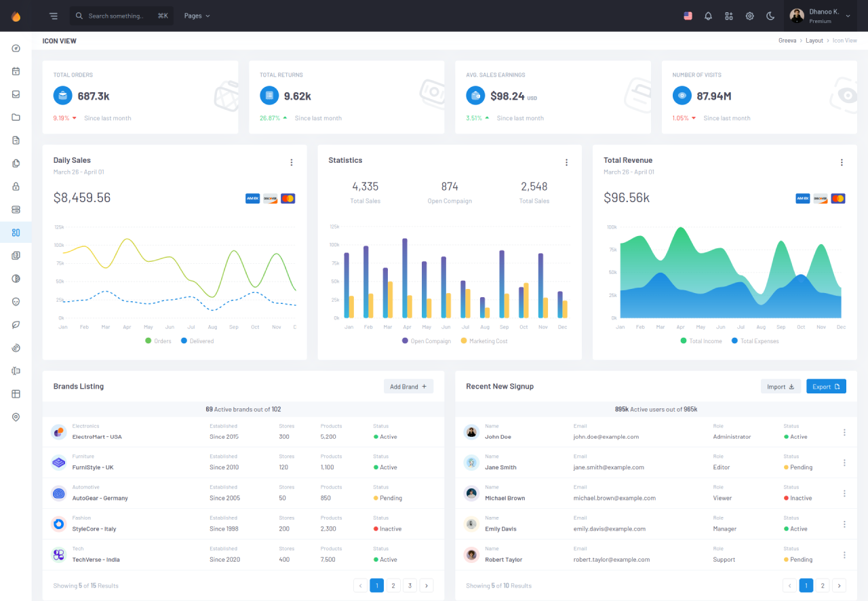
Task: Open the dashboard gauge sidebar icon
Action: 16,48
